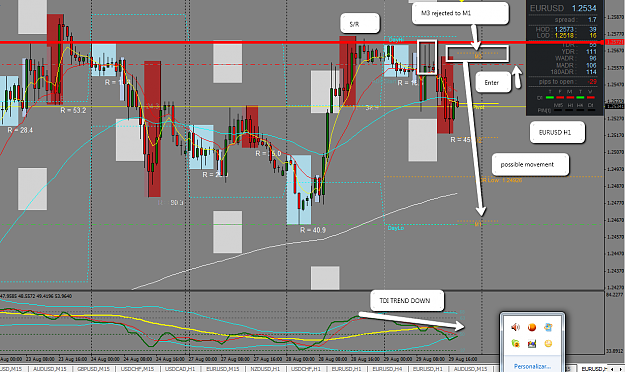Screen dimensions: 625x372
Task: Click the green and orange tray icon
Action: (x=515, y=343)
